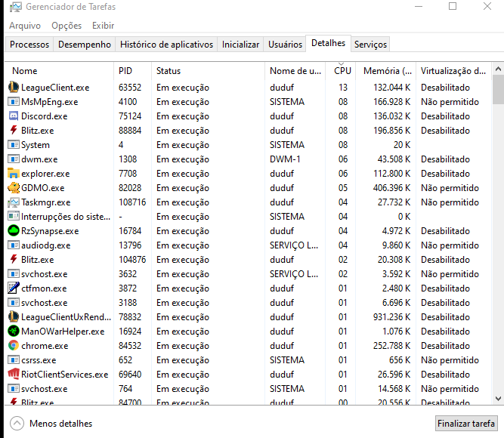Click the vertical scrollbar thumb
504x438 pixels.
498,90
